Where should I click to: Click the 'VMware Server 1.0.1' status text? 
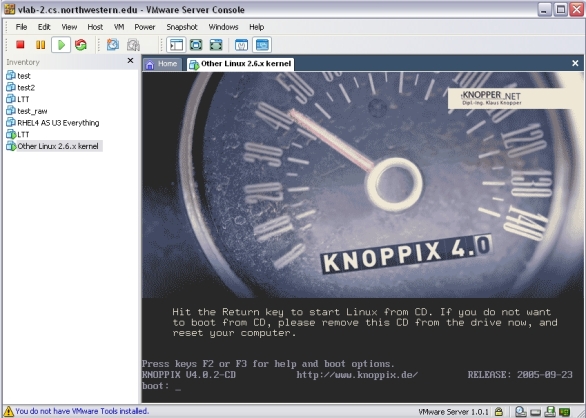click(x=454, y=412)
